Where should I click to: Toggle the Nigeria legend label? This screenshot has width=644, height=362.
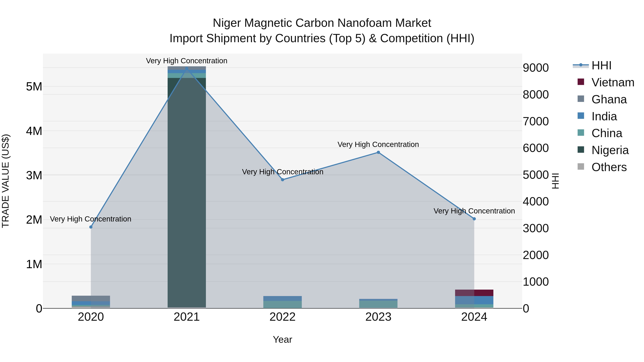coord(610,150)
